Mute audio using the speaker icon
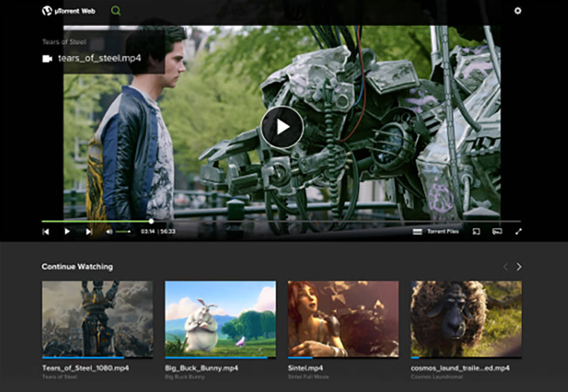This screenshot has width=568, height=392. [x=109, y=231]
